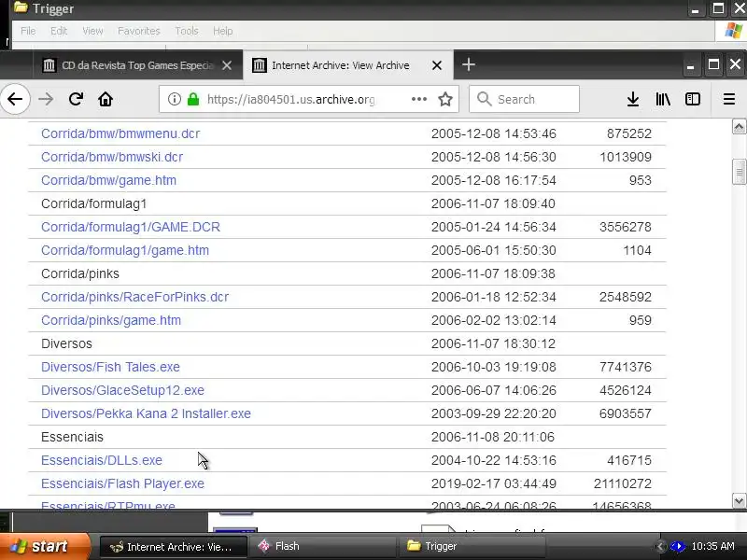Screen dimensions: 747x560
Task: Go to the Firefox home page
Action: coord(106,99)
